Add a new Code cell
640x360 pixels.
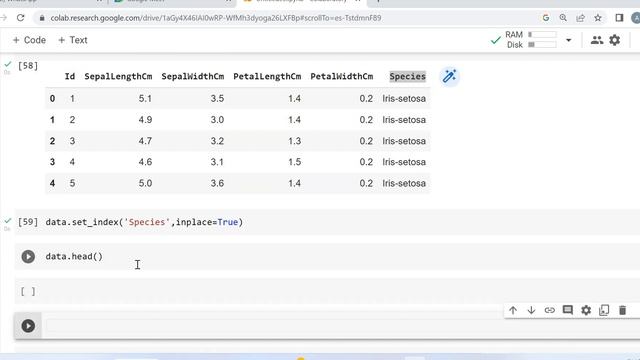(29, 40)
